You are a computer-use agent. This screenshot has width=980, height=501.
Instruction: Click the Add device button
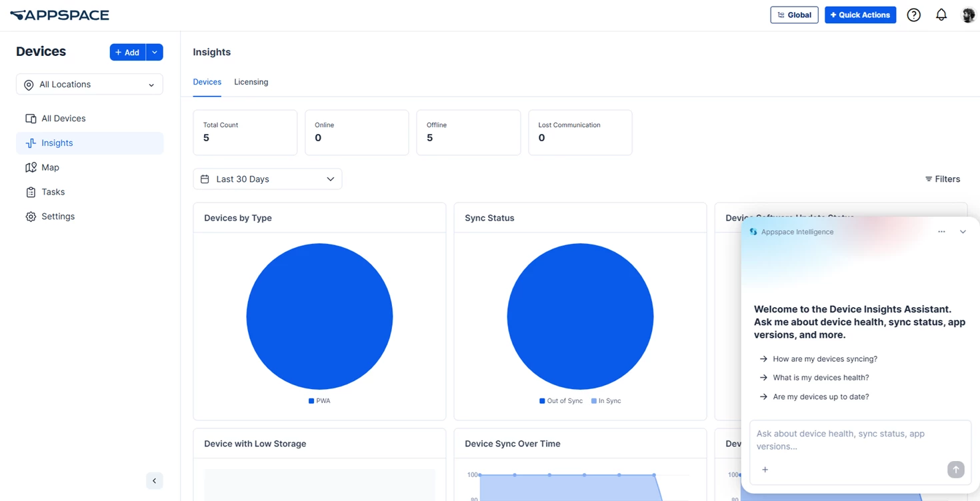tap(127, 52)
